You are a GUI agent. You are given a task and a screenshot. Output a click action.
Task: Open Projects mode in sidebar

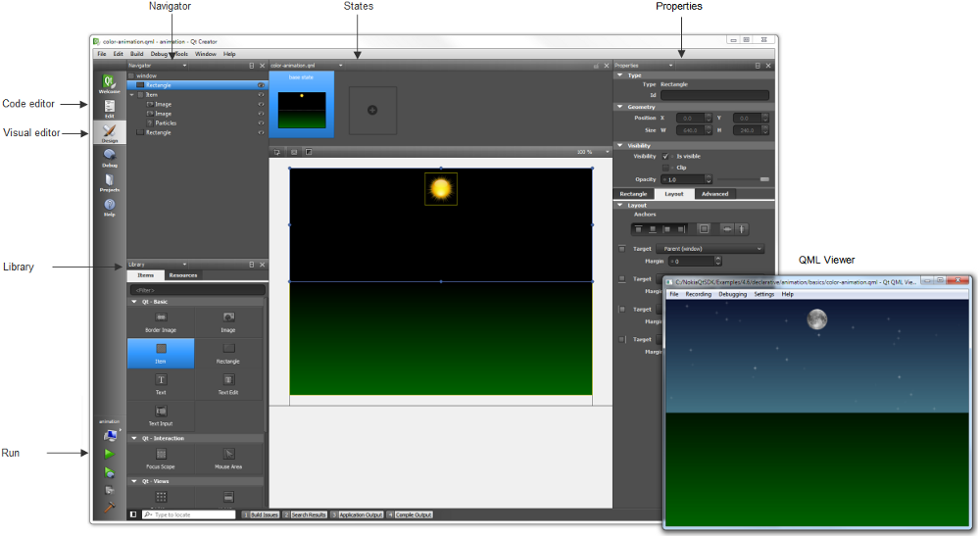pos(109,181)
